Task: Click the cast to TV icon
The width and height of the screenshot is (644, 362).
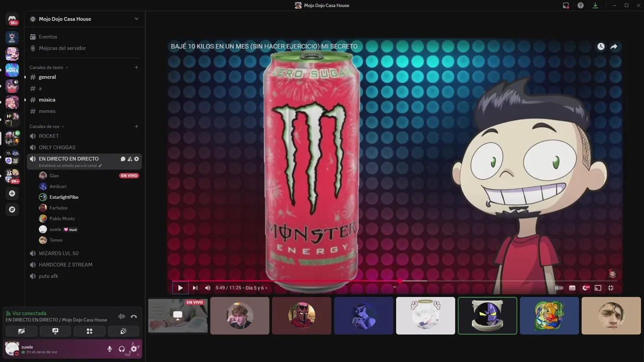Action: [598, 288]
